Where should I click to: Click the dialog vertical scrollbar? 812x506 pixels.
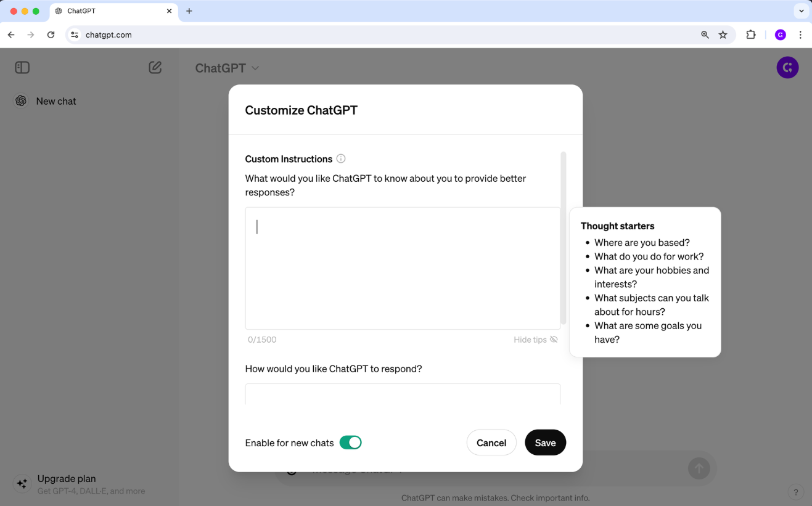[564, 238]
